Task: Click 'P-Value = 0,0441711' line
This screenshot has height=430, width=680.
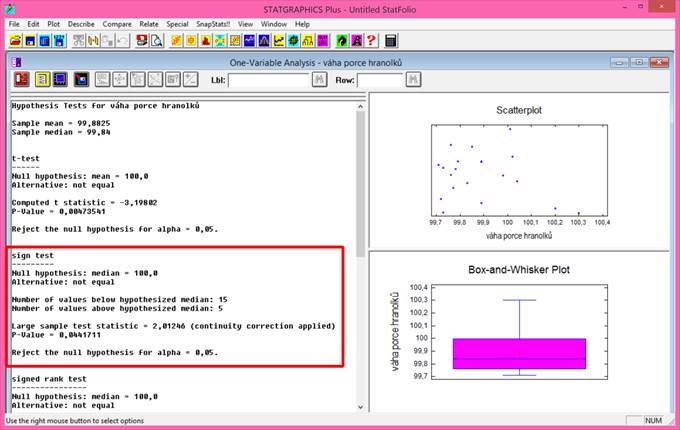Action: coord(56,335)
